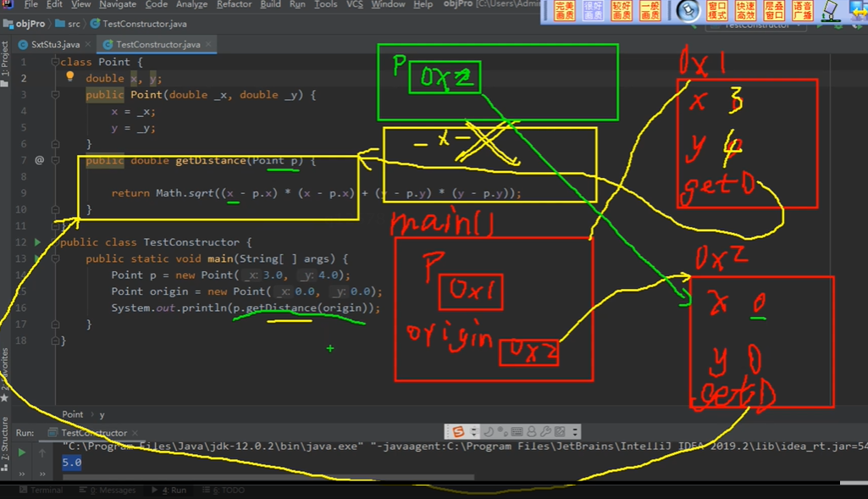868x499 pixels.
Task: Open the Code menu
Action: click(x=156, y=4)
